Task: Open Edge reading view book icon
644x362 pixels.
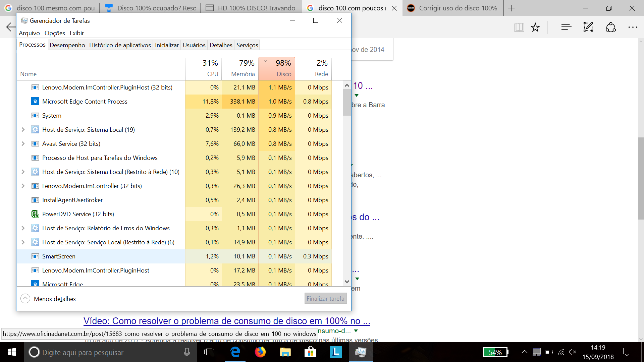Action: coord(519,27)
